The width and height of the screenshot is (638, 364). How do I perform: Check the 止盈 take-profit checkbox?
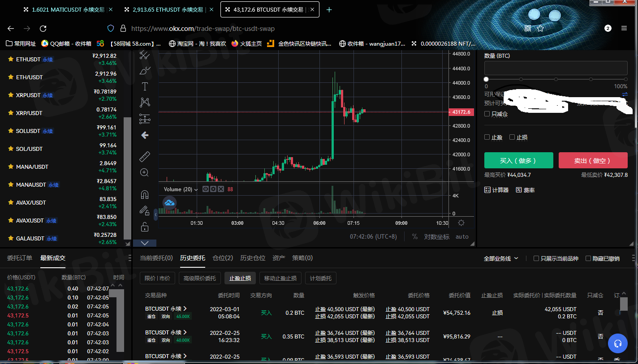pos(487,137)
